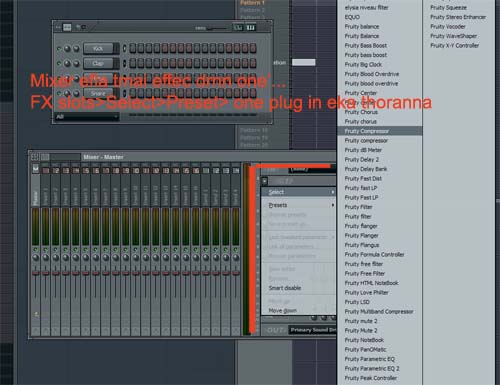
Task: Open the keyboard editor icon in step sequencer
Action: click(251, 27)
